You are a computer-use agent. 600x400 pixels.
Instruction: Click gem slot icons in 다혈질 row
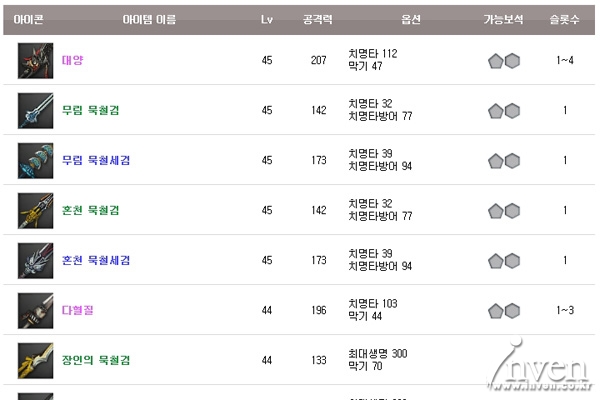[x=504, y=310]
